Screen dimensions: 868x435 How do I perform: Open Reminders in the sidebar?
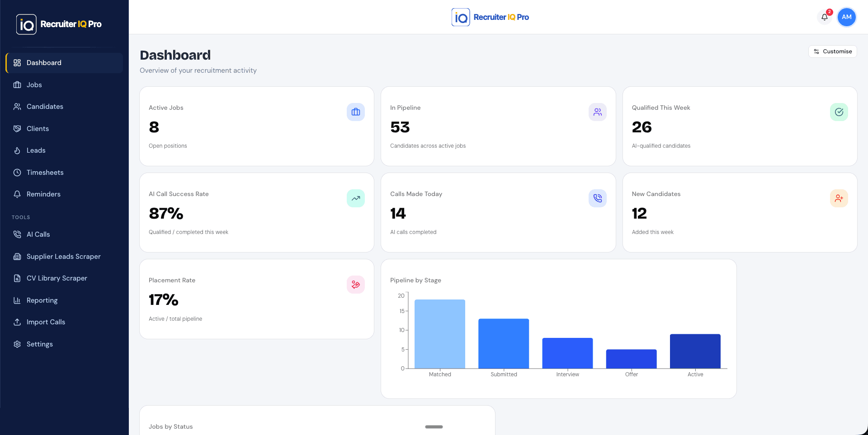[64, 194]
